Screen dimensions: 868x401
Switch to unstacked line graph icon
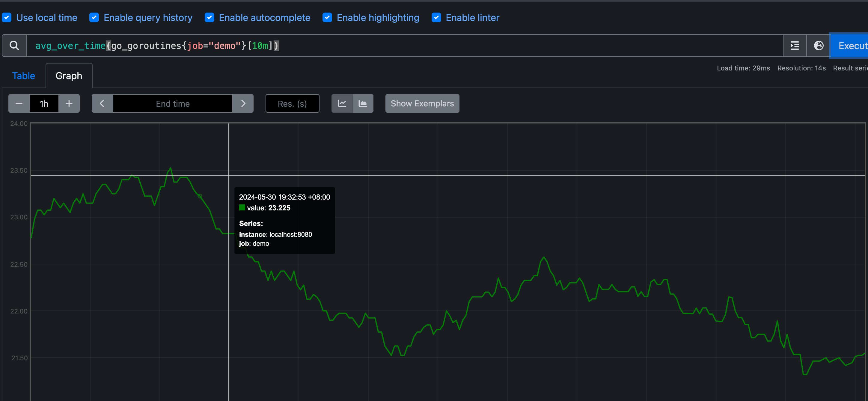[x=342, y=103]
